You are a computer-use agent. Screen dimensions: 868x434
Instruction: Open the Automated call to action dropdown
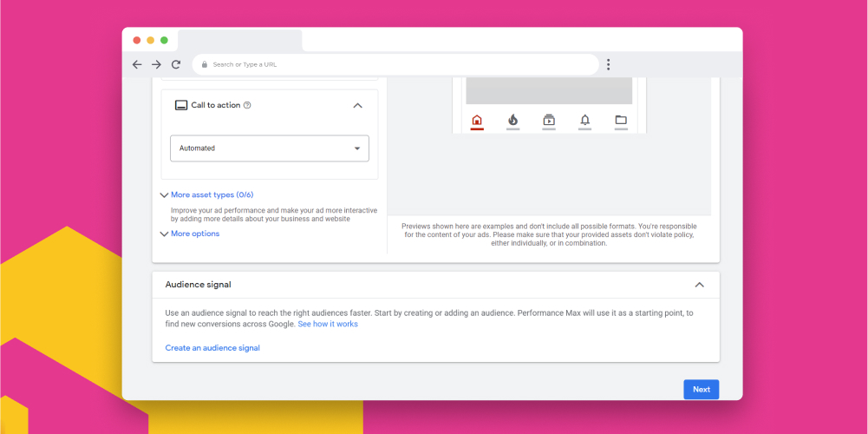click(x=270, y=148)
